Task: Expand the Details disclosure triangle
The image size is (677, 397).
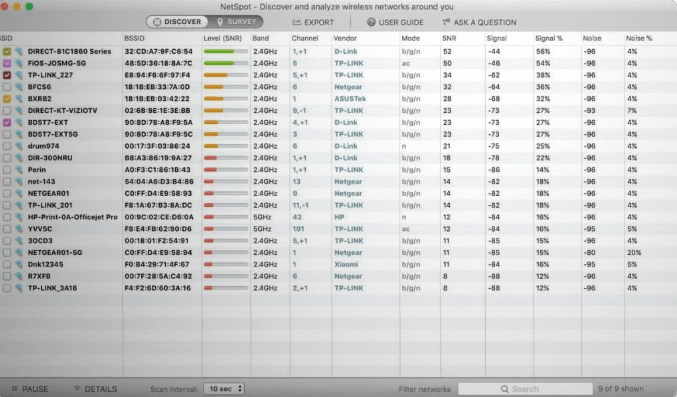Action: (x=77, y=388)
